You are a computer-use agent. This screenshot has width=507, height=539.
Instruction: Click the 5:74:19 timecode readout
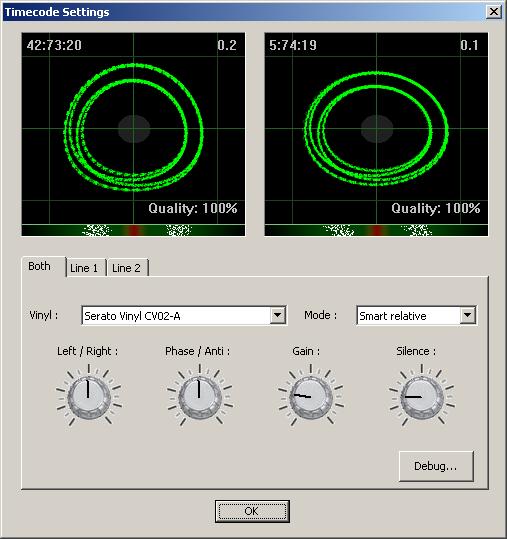293,45
